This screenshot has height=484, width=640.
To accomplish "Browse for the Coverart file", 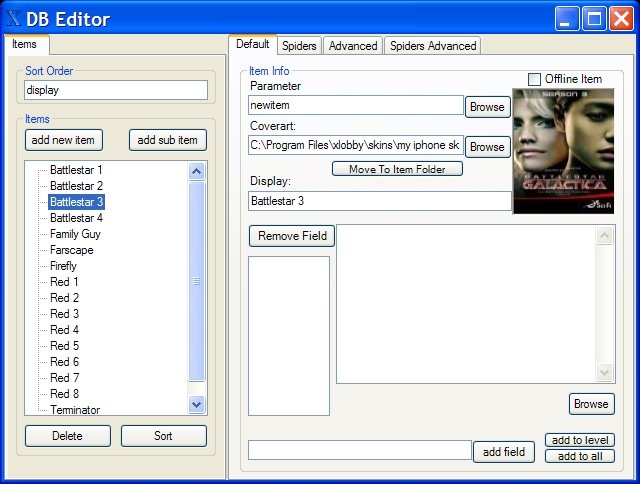I will click(x=487, y=147).
